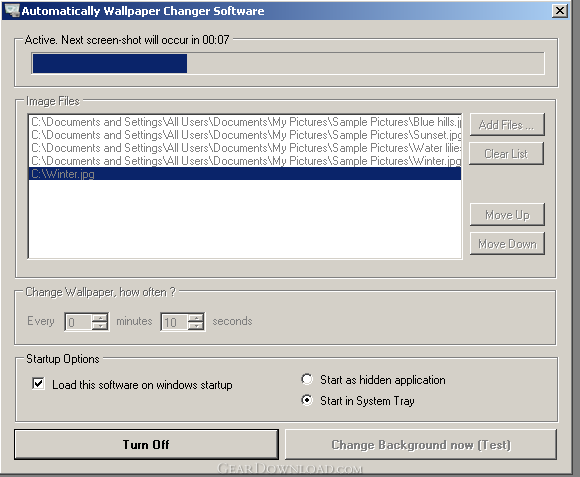Select the C:\Winter.jpg list entry
Image resolution: width=580 pixels, height=477 pixels.
coord(245,174)
